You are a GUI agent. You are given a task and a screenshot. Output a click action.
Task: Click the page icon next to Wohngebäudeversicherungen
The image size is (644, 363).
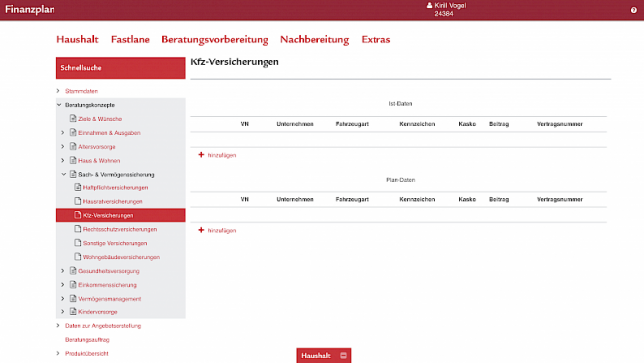pos(77,257)
